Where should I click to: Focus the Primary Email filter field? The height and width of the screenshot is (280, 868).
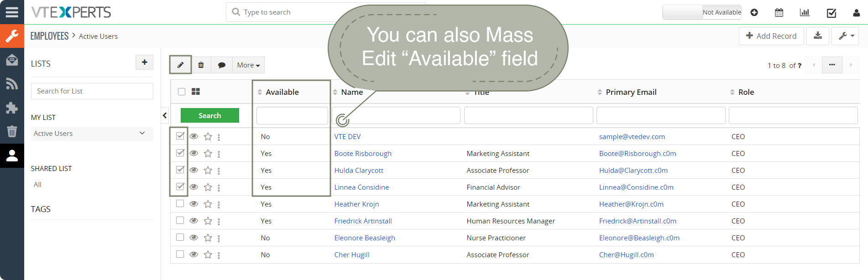[661, 115]
